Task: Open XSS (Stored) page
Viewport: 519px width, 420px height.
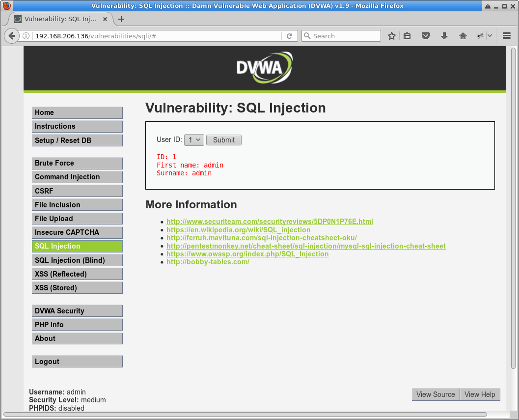Action: pyautogui.click(x=77, y=288)
